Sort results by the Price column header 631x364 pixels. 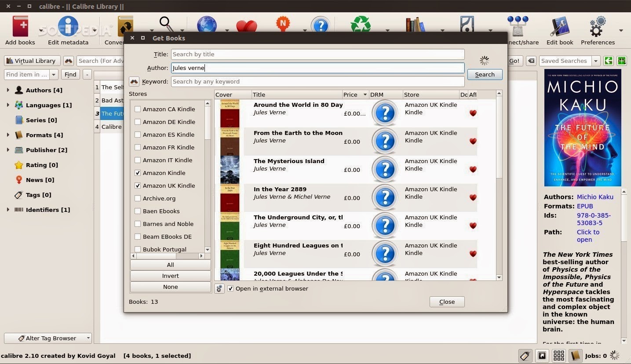355,95
